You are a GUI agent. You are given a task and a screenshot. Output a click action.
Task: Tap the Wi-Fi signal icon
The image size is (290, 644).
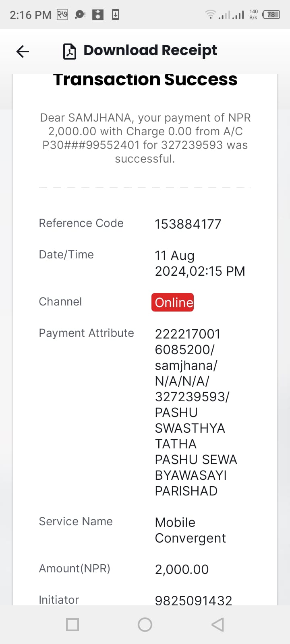(x=210, y=14)
